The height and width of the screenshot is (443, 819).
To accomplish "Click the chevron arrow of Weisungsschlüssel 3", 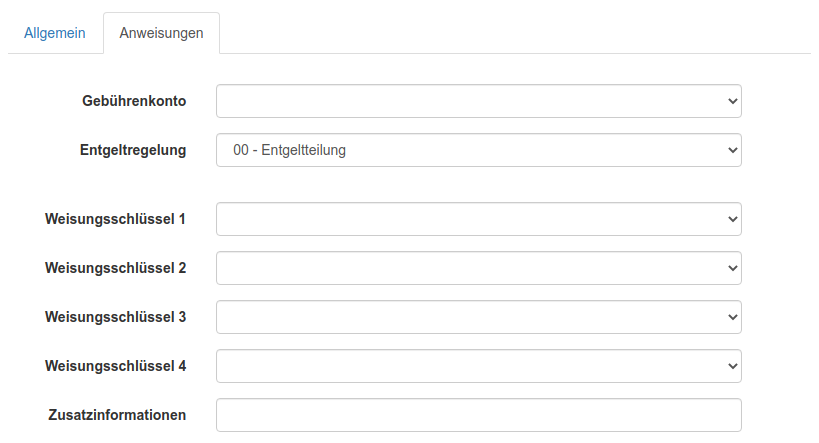I will click(x=732, y=317).
